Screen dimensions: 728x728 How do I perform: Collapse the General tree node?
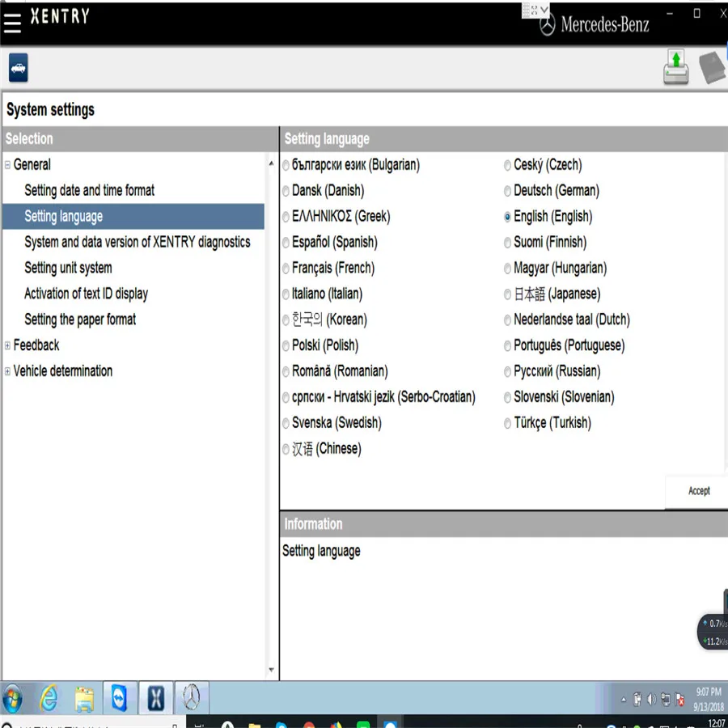pyautogui.click(x=7, y=165)
